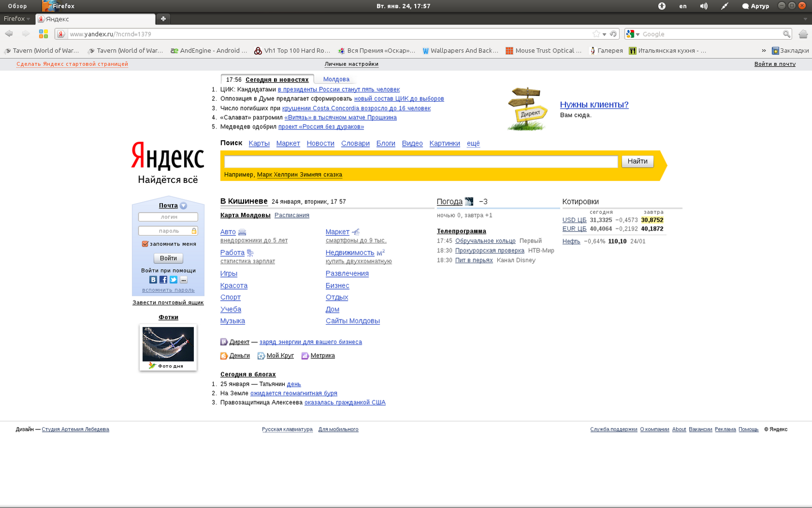Click the reload icon in the address bar
812x508 pixels.
pyautogui.click(x=614, y=34)
